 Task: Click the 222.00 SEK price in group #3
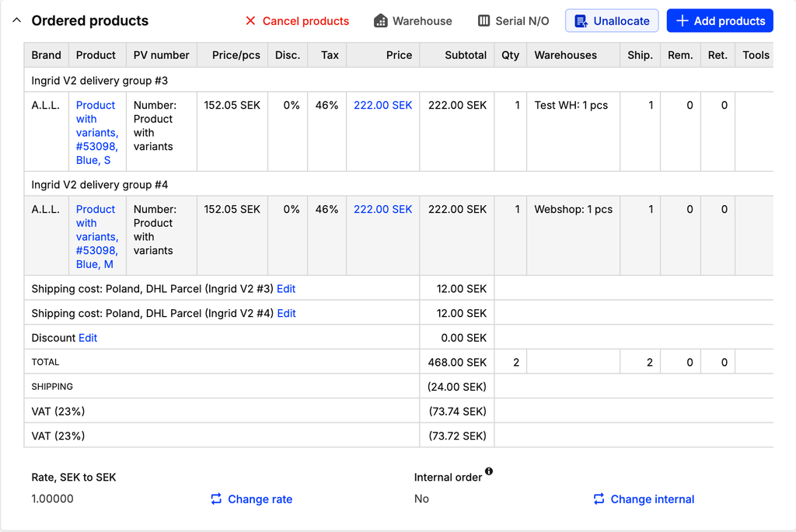(382, 105)
